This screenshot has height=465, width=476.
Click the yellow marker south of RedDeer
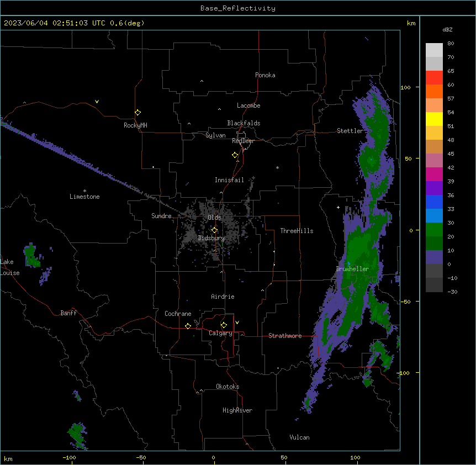(x=235, y=155)
